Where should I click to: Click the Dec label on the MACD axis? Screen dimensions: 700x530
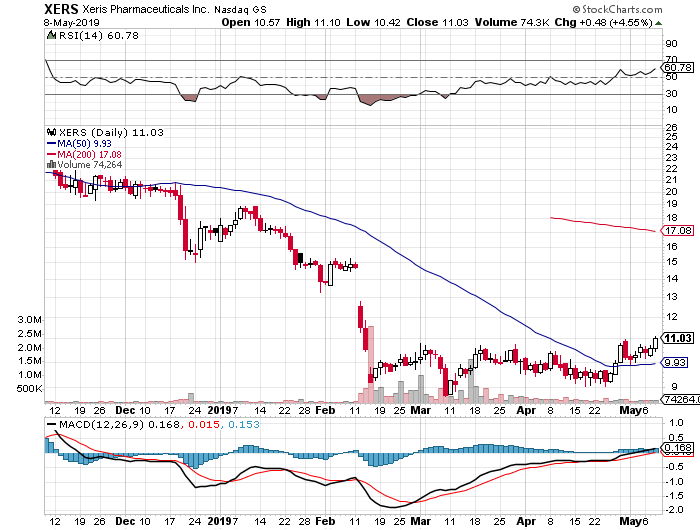coord(125,521)
